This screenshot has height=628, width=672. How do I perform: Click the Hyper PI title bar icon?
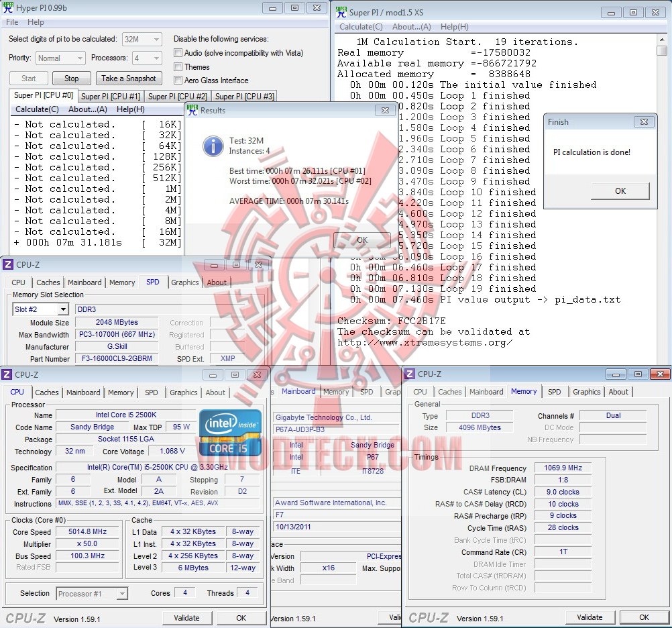tap(8, 8)
